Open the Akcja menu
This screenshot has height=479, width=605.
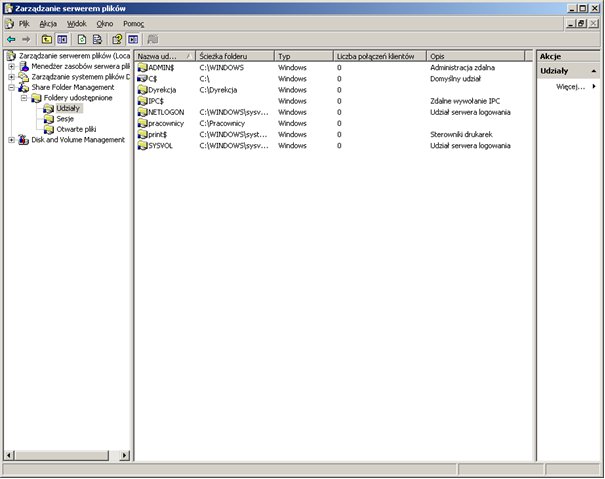[x=48, y=24]
